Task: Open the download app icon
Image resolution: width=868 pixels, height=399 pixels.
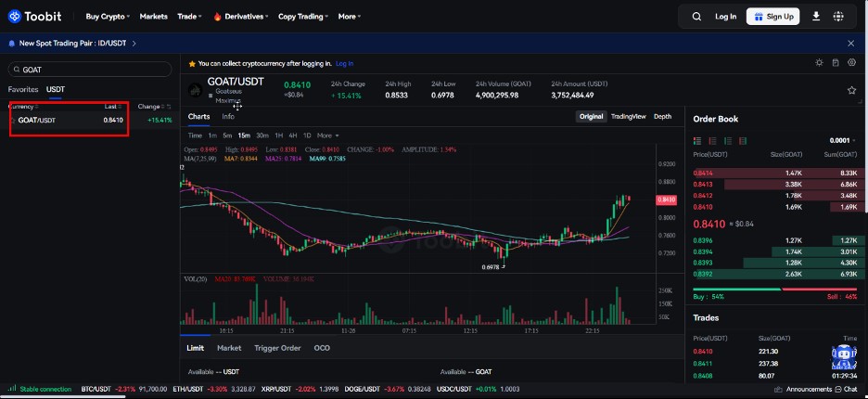Action: 816,17
